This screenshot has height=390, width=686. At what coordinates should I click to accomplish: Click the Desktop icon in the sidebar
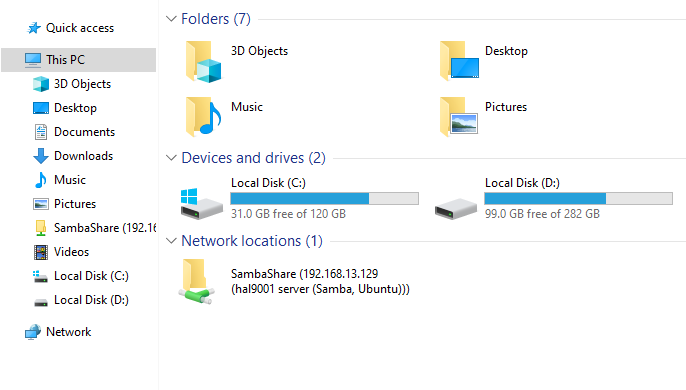[41, 108]
